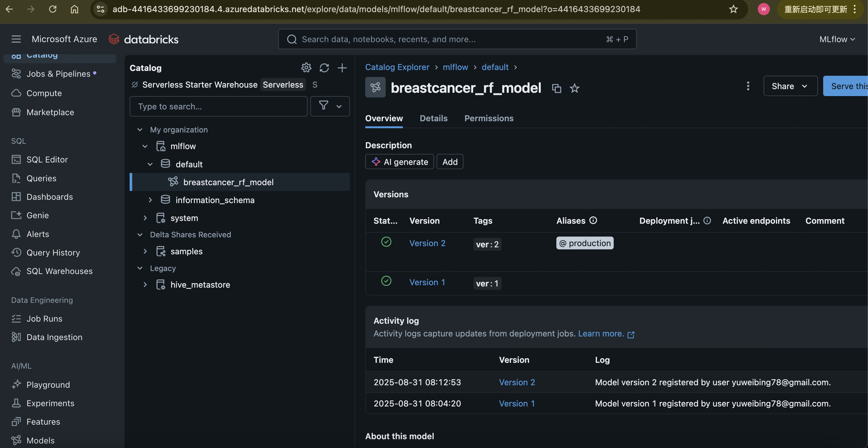Expand the system catalog node

tap(145, 218)
